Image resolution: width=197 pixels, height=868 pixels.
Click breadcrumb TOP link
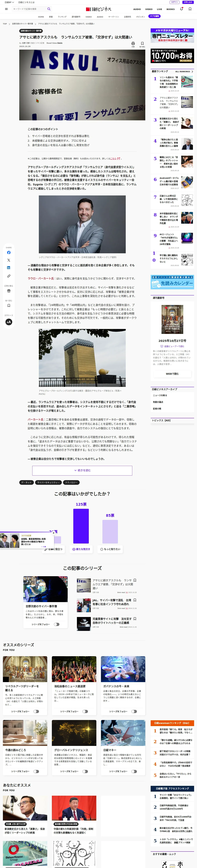[5, 24]
